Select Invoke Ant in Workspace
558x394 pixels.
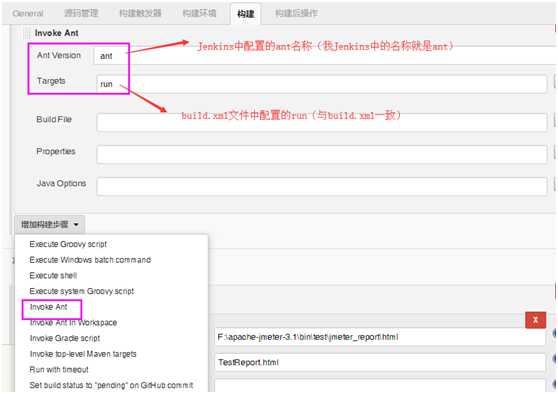pos(73,322)
